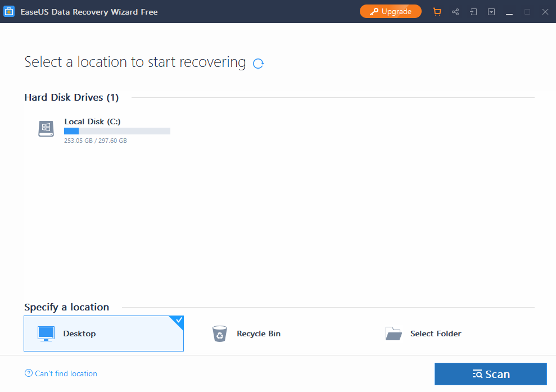Click the orange shopping cart icon

437,12
